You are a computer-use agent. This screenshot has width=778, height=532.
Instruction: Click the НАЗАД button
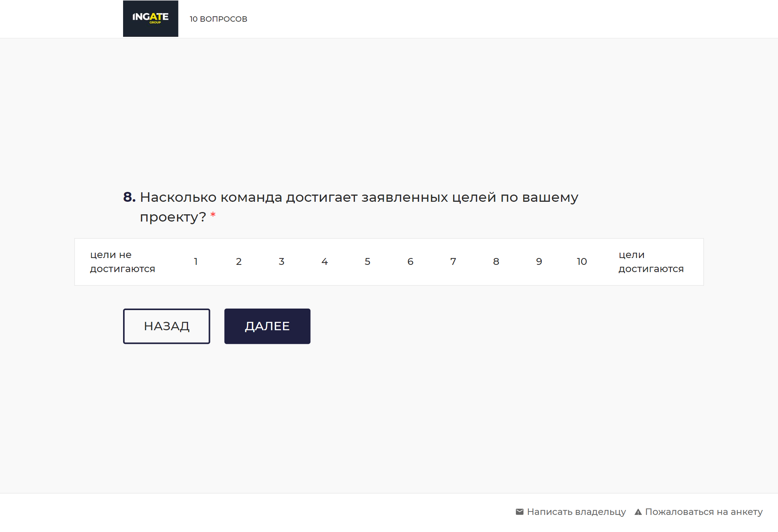coord(166,326)
